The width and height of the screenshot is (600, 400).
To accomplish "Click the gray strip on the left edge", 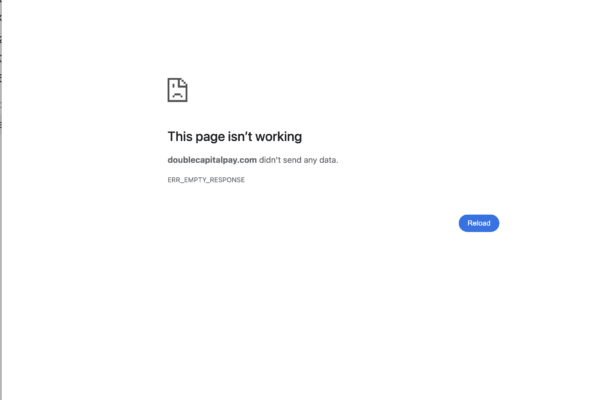I will (x=1, y=200).
